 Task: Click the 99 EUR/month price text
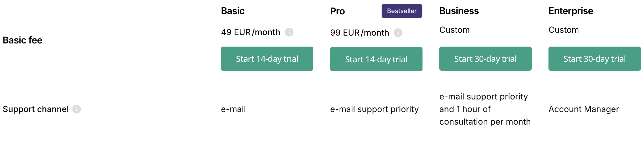pos(360,33)
